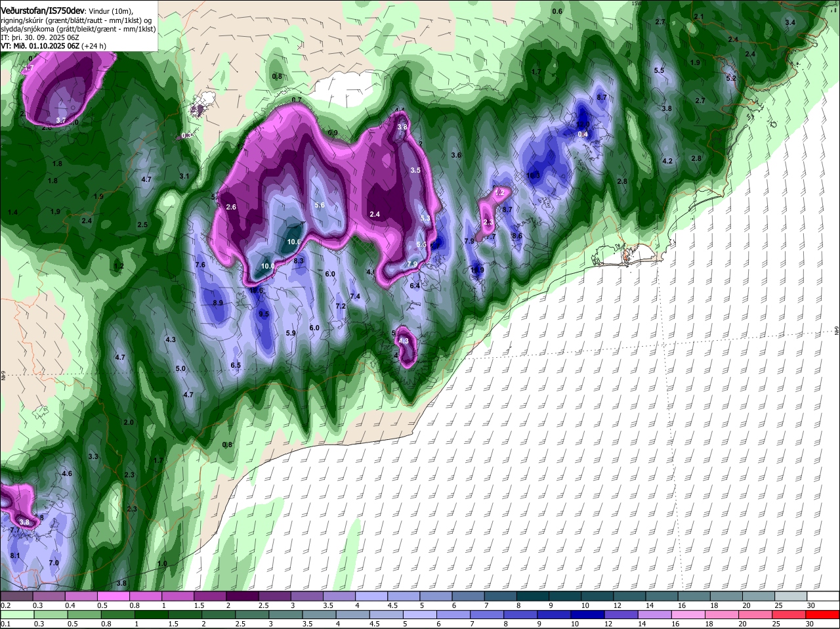Click the 3.6 precipitation value

457,156
